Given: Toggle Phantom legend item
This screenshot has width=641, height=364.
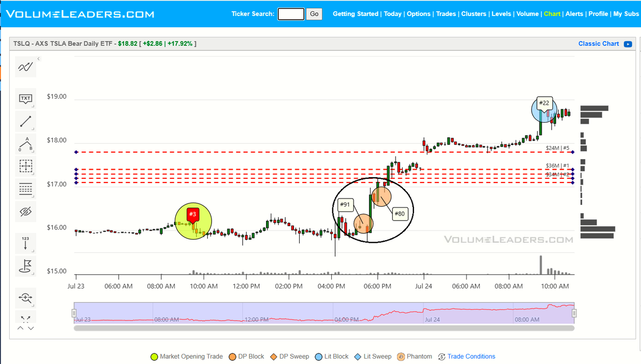Looking at the screenshot, I should (415, 357).
